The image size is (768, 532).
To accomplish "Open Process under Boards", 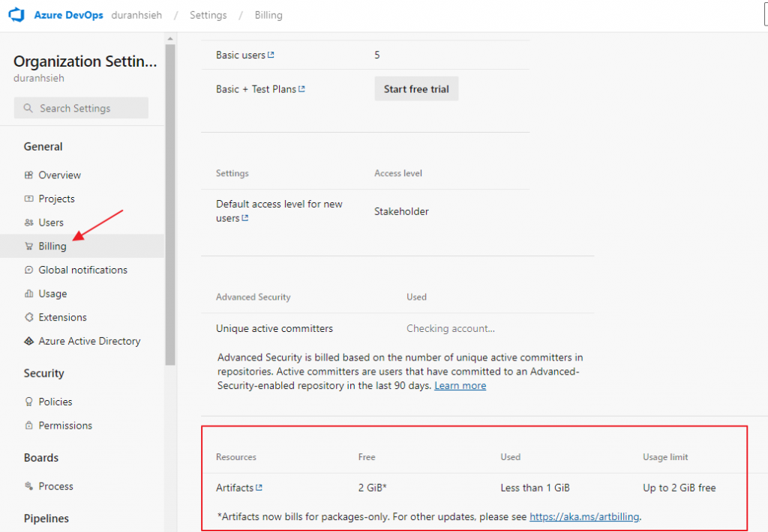I will (55, 486).
